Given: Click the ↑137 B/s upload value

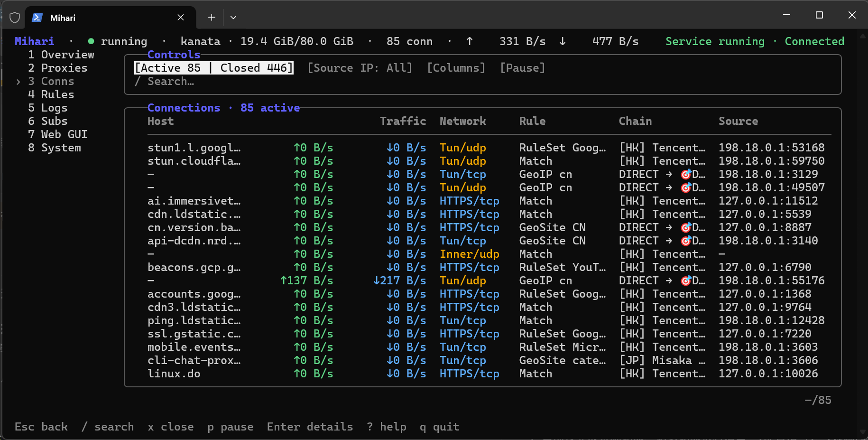Looking at the screenshot, I should (307, 281).
